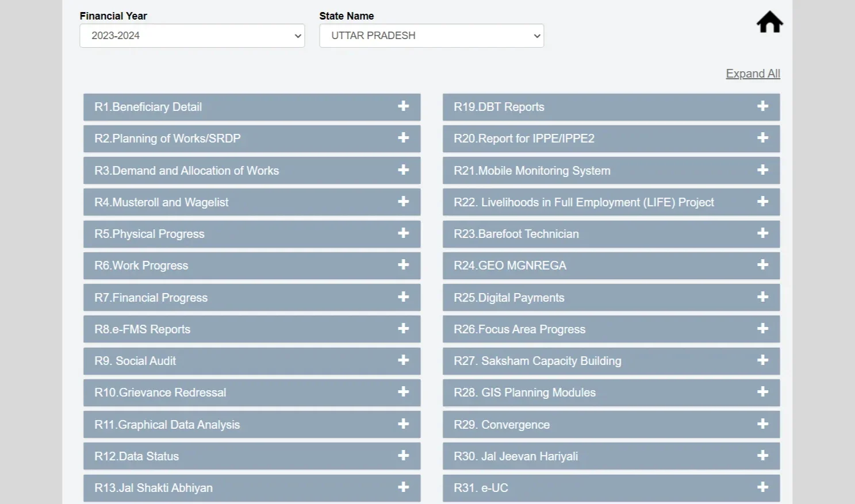855x504 pixels.
Task: Click plus icon beside R12.Data Status
Action: coord(404,456)
